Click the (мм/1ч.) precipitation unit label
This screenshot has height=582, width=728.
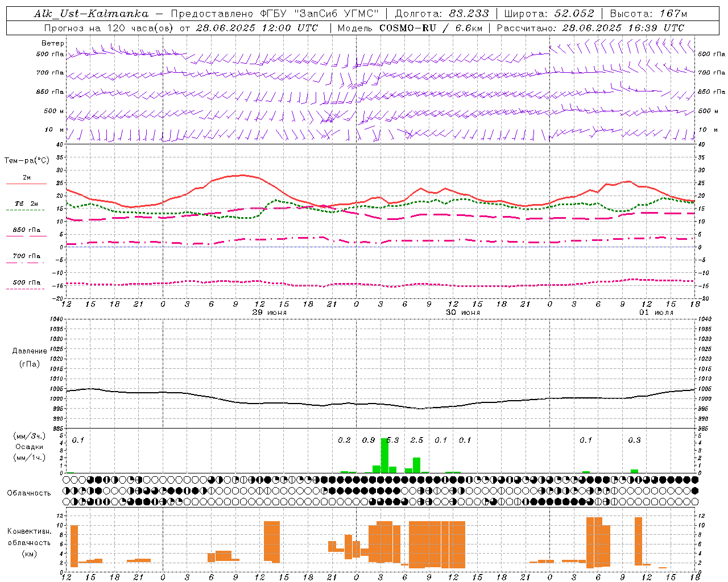pos(29,457)
